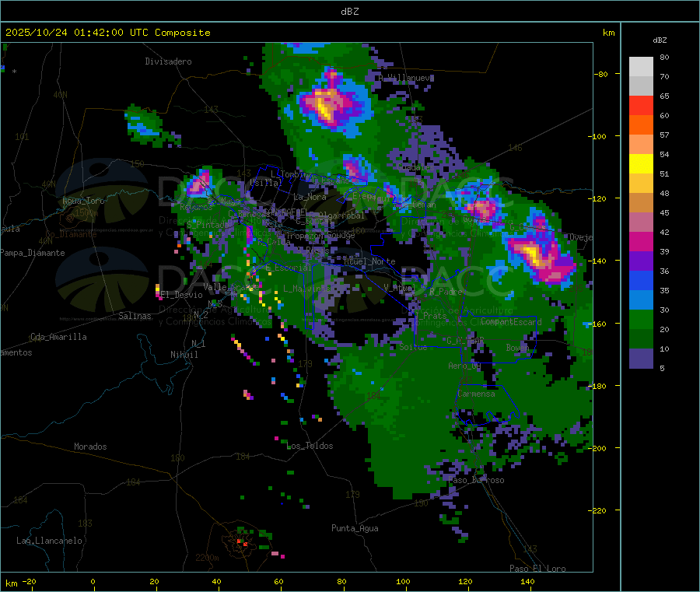The image size is (700, 592).
Task: Click the -80 km vertical axis tick label
Action: point(600,75)
